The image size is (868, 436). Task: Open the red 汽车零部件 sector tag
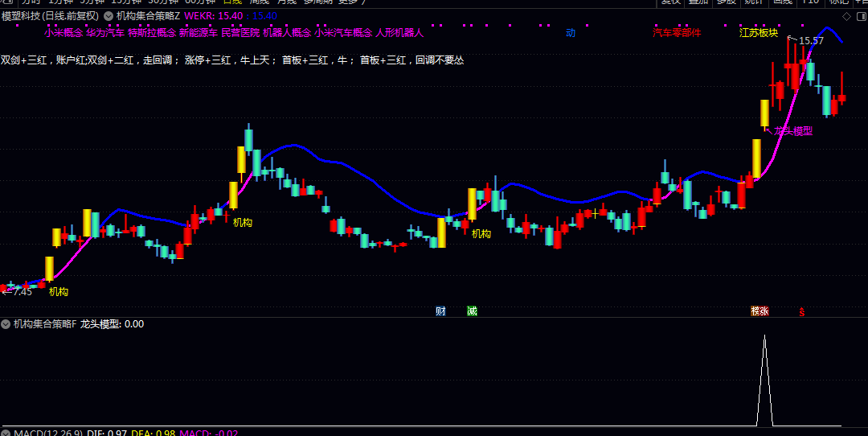click(x=677, y=33)
